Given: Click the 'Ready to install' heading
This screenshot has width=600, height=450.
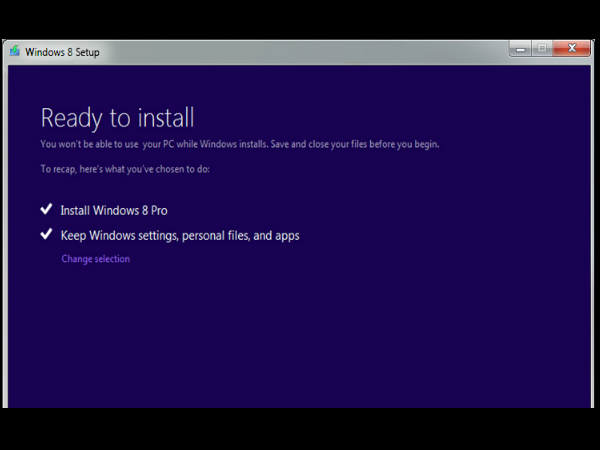Looking at the screenshot, I should (117, 118).
